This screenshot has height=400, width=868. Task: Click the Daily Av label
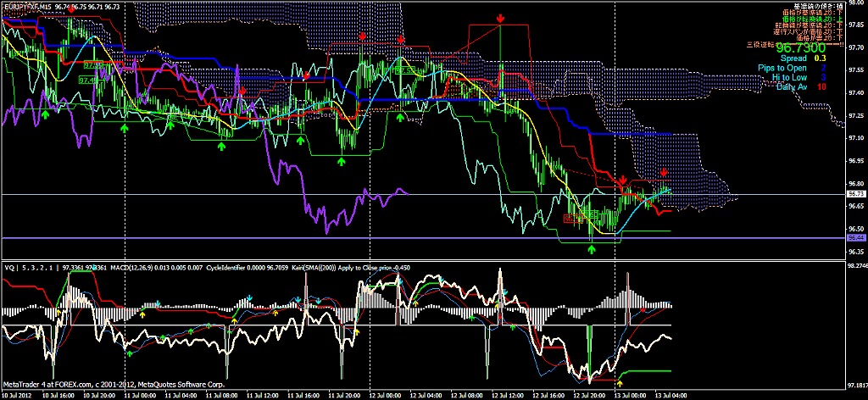tap(792, 86)
